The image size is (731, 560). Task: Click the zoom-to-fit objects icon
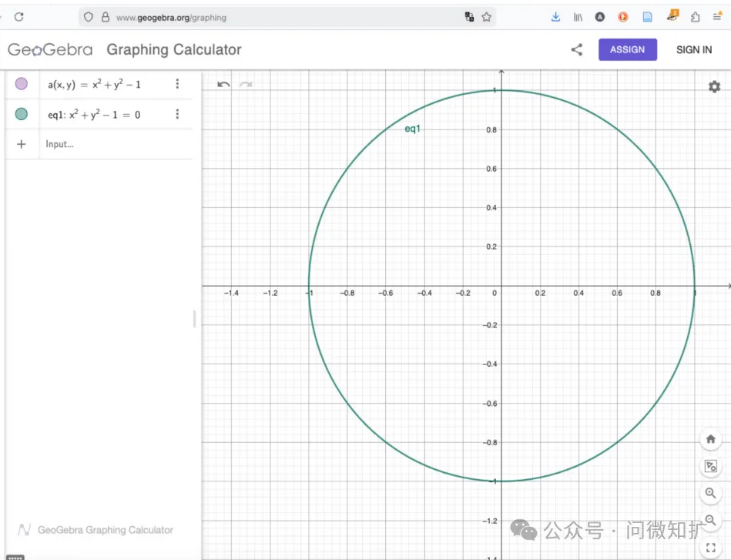tap(710, 466)
